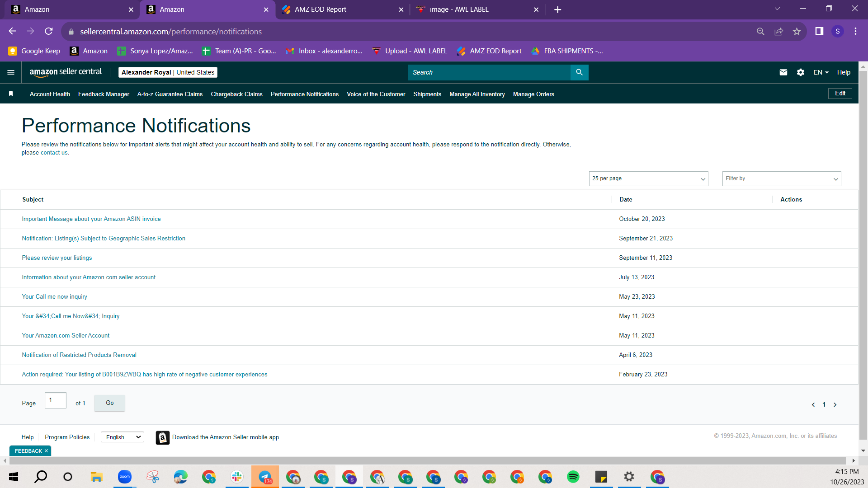Image resolution: width=868 pixels, height=488 pixels.
Task: Open the Google Keep bookmark
Action: click(x=34, y=51)
